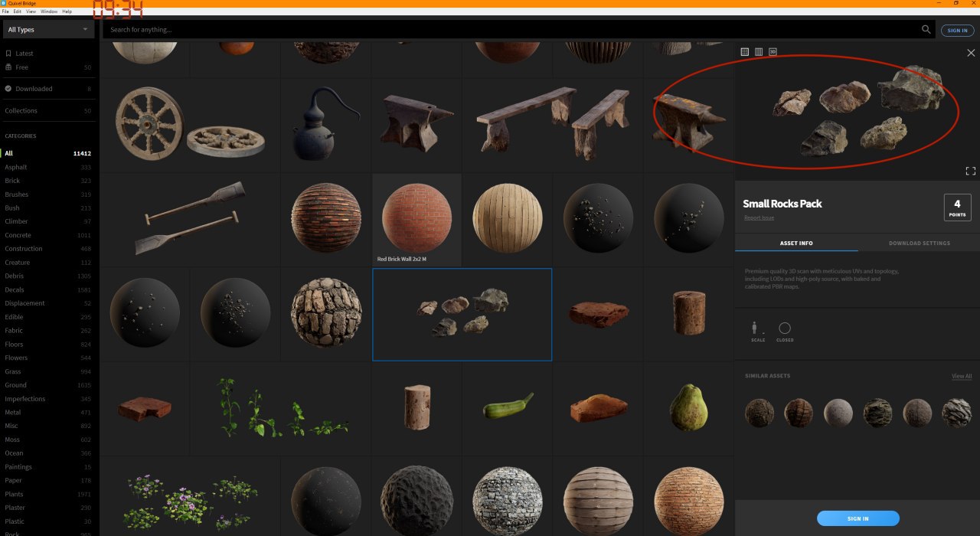Switch preview to grid view icon
The image size is (980, 536).
[744, 52]
